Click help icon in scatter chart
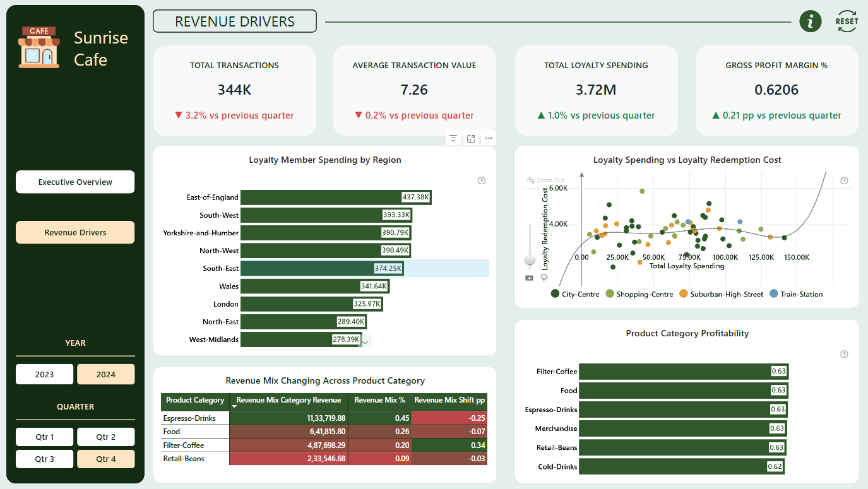Viewport: 868px width, 489px height. (845, 180)
